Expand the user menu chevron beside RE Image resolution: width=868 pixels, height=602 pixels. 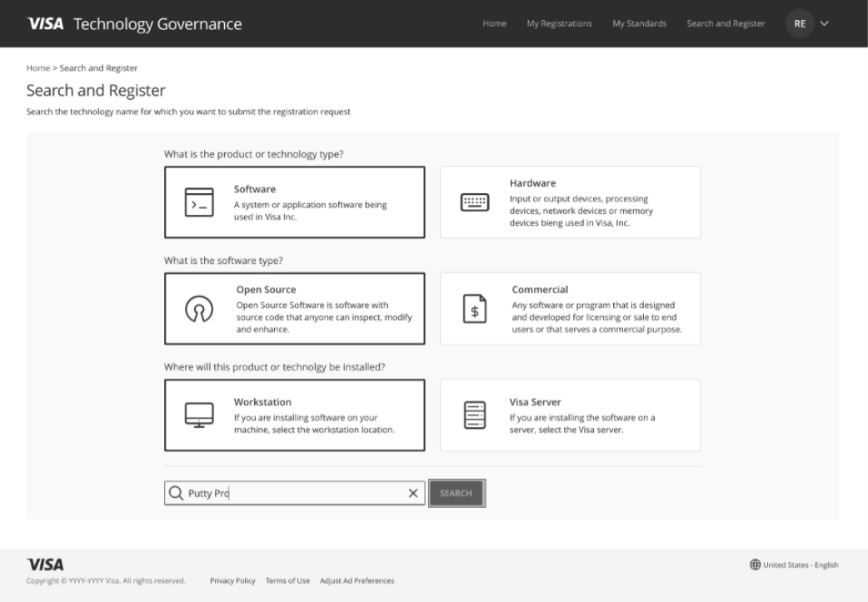pos(825,24)
